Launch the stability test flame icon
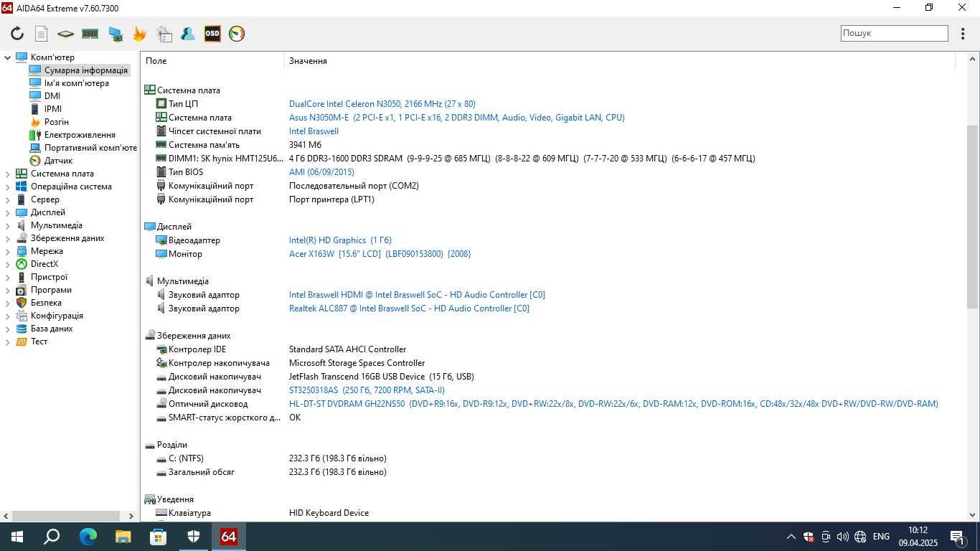Image resolution: width=980 pixels, height=551 pixels. click(x=139, y=34)
